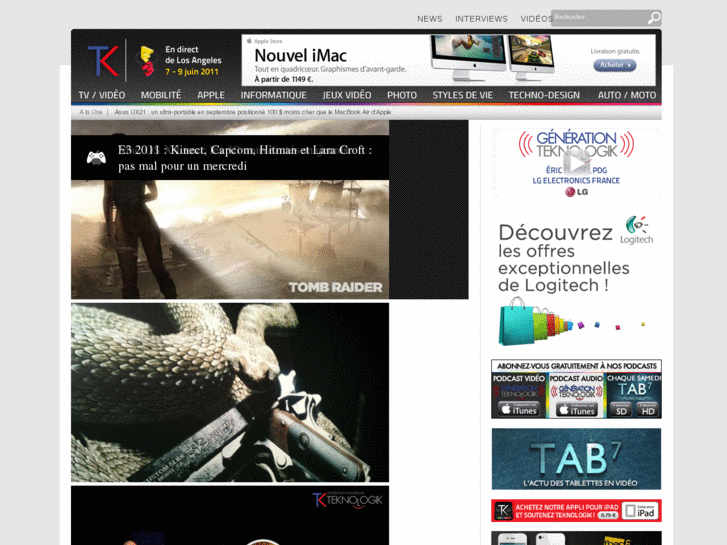Image resolution: width=727 pixels, height=545 pixels.
Task: Go to INFORMATIQUE section
Action: point(273,95)
